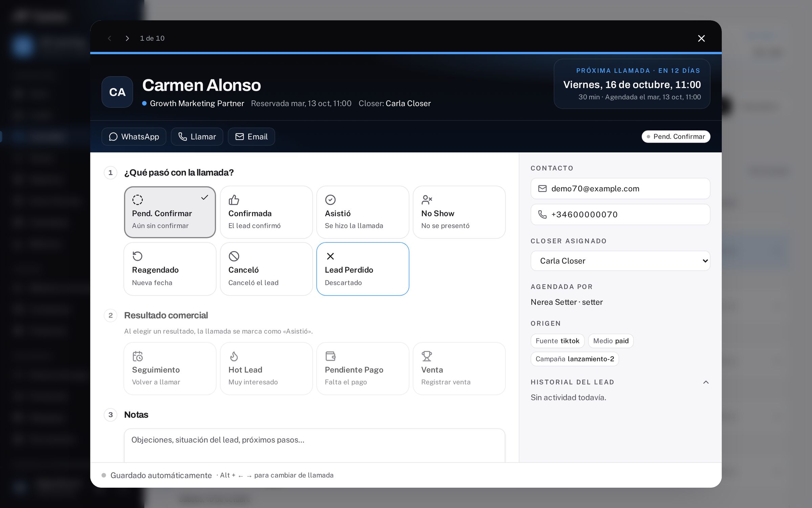Click the phone icon beside contact number
Screen dimensions: 812x508
(542, 214)
